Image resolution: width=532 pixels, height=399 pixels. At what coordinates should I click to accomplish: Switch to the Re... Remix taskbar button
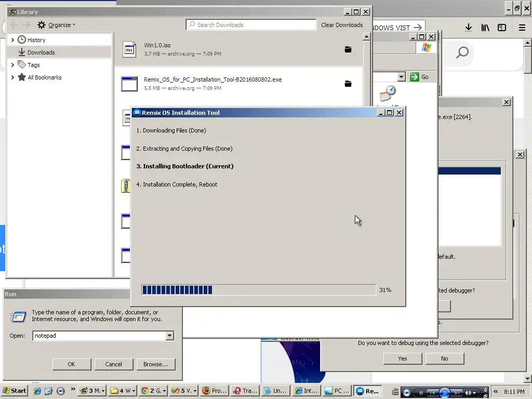(x=368, y=391)
